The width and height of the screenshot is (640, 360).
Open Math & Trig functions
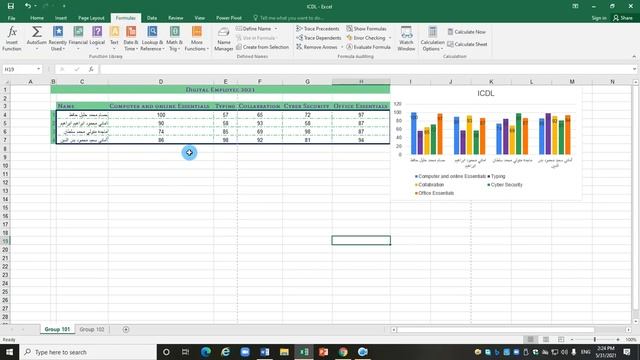tap(174, 38)
